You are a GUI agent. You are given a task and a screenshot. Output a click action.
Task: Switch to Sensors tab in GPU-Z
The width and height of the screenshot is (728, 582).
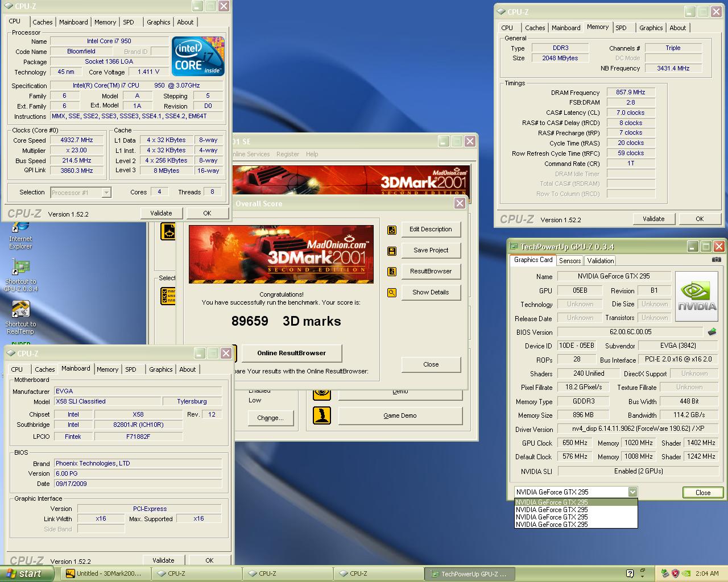coord(570,261)
